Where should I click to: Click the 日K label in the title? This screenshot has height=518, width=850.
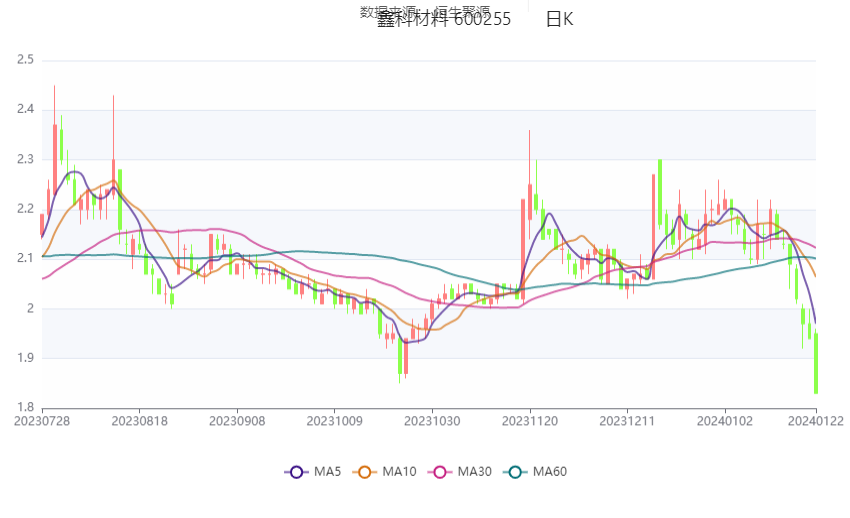pos(559,20)
